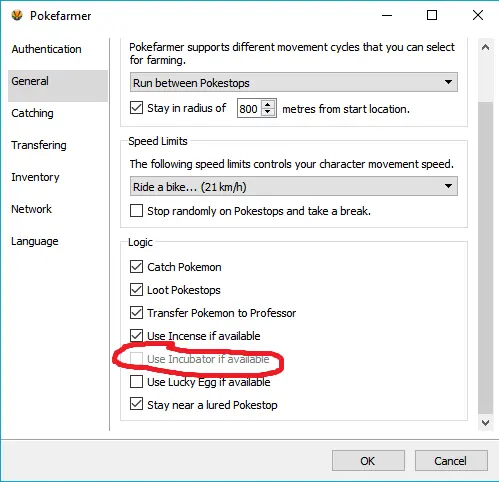
Task: Open the Catching settings tab
Action: point(32,113)
